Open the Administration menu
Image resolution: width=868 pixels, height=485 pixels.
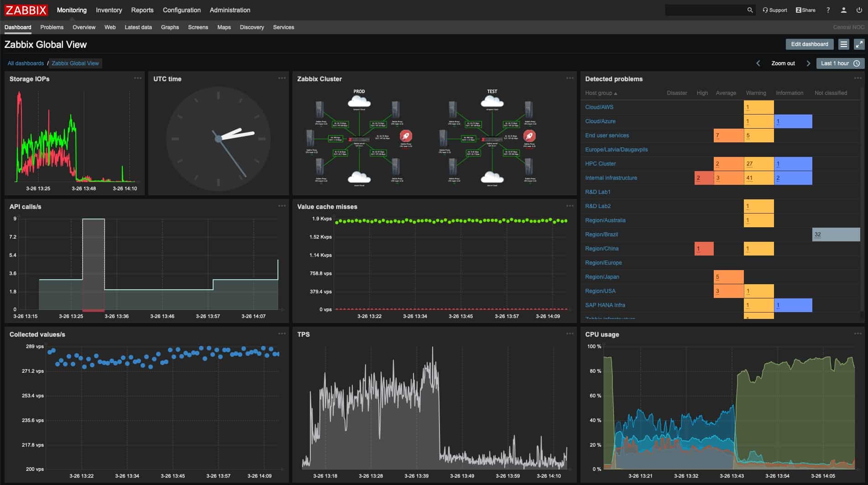click(x=230, y=10)
